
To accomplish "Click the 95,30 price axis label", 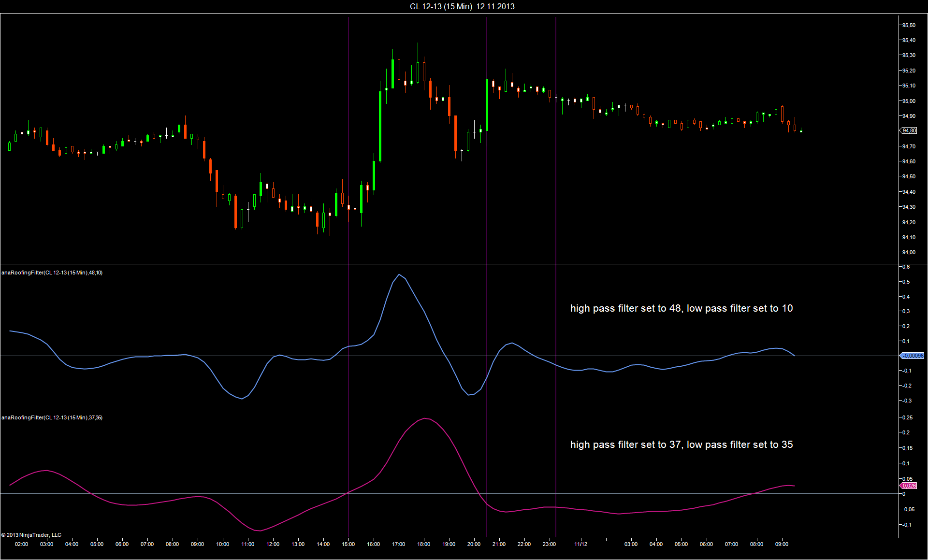I will tap(909, 55).
